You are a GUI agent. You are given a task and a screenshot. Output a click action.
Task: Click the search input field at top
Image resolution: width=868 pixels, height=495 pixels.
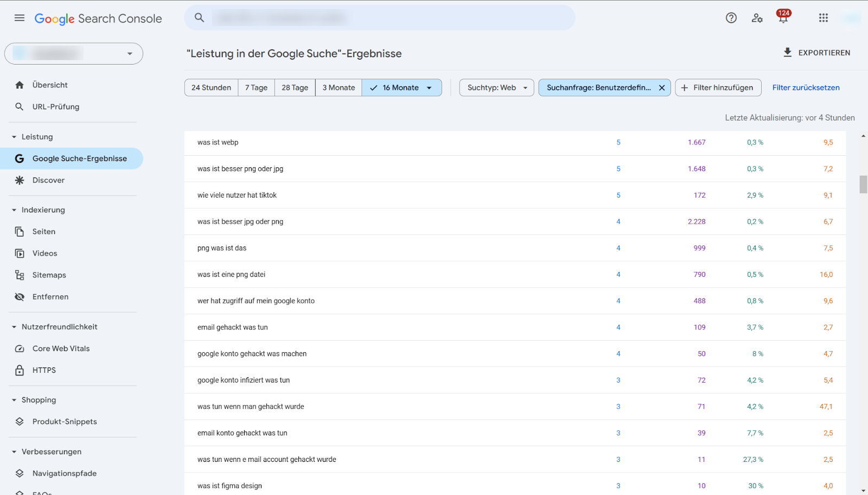coord(380,17)
